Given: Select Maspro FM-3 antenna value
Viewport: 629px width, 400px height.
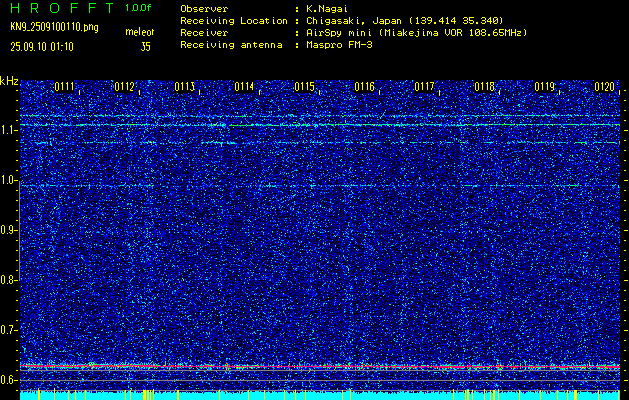Looking at the screenshot, I should pyautogui.click(x=339, y=45).
